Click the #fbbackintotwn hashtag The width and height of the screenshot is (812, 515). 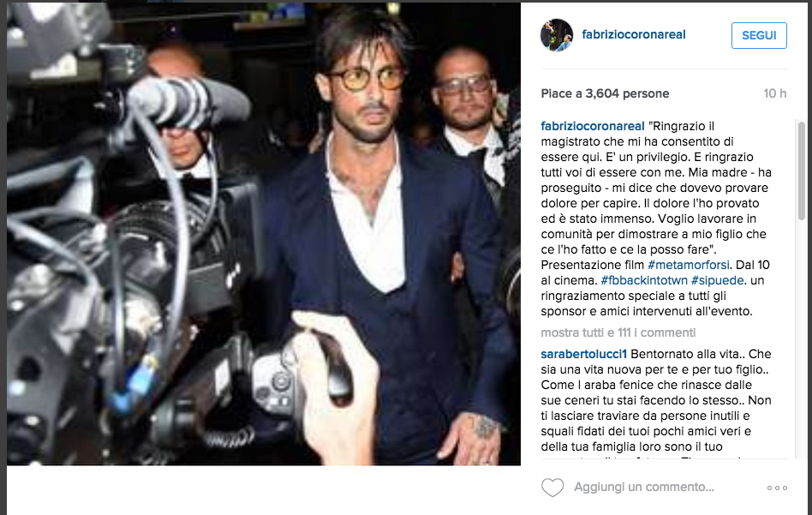pos(644,280)
